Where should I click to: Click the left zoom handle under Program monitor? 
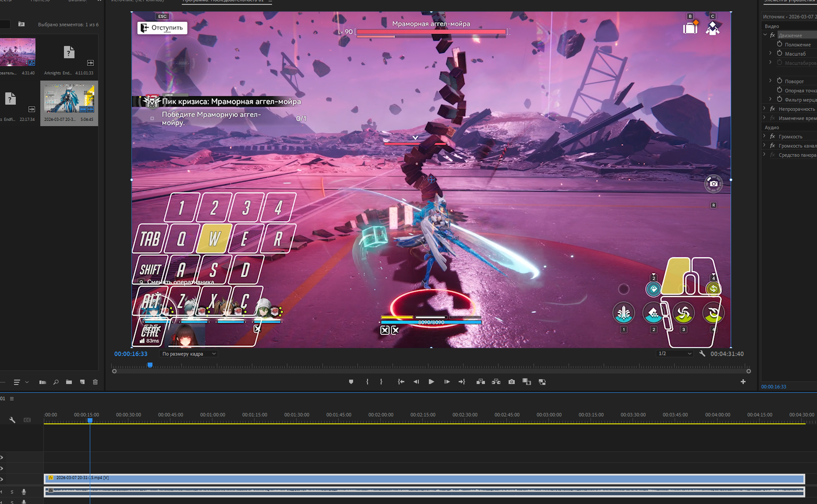[x=114, y=371]
